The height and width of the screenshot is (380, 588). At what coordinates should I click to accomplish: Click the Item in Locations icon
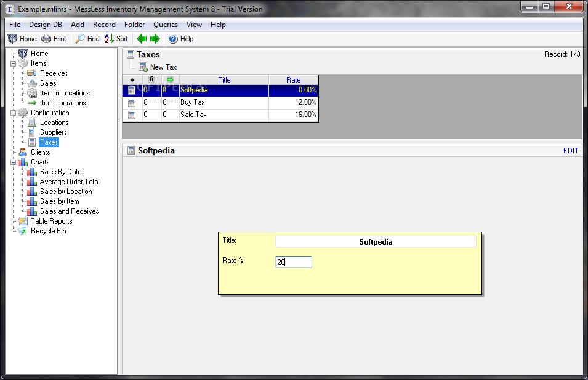32,93
